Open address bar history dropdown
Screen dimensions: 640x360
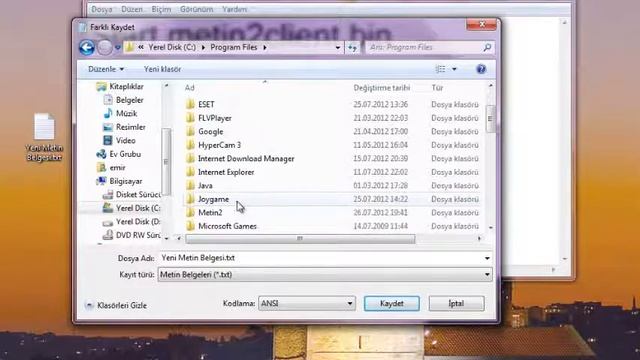pos(338,47)
